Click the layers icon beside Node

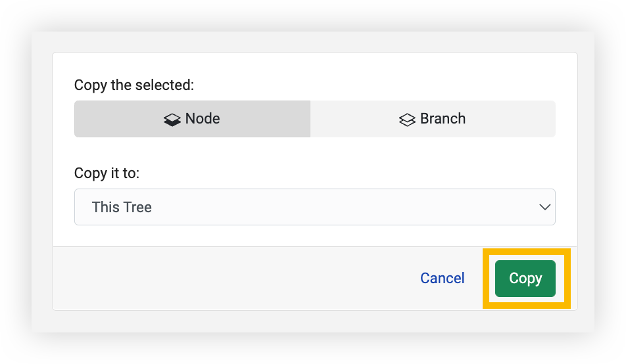[172, 120]
